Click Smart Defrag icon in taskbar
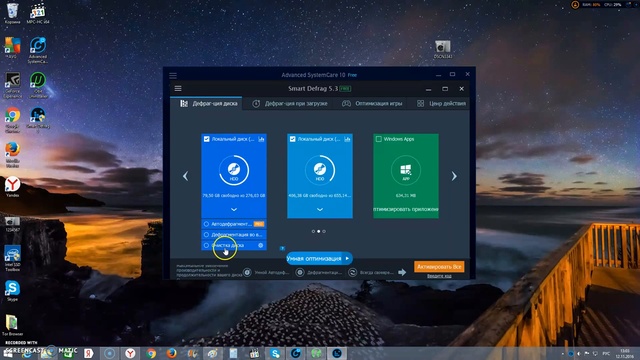640x360 pixels. [337, 353]
